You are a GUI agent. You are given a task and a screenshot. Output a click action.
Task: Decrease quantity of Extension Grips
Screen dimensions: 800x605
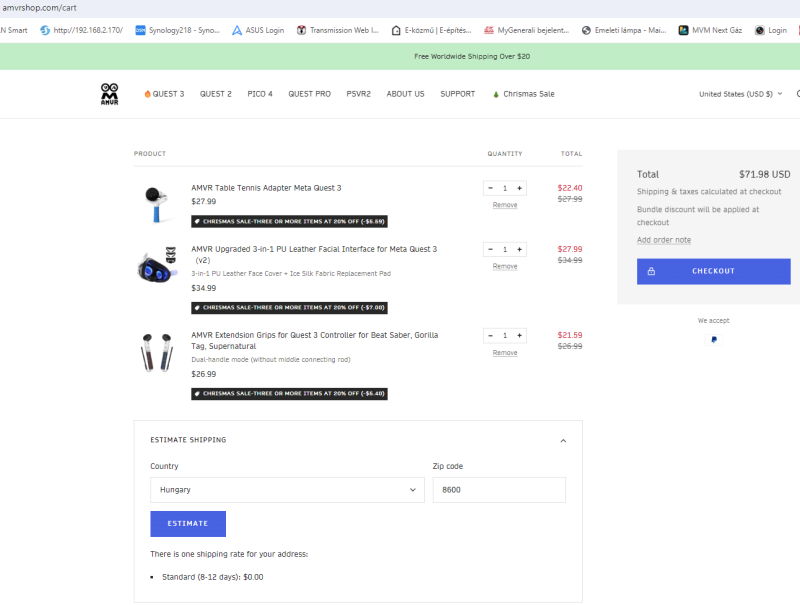pyautogui.click(x=490, y=336)
